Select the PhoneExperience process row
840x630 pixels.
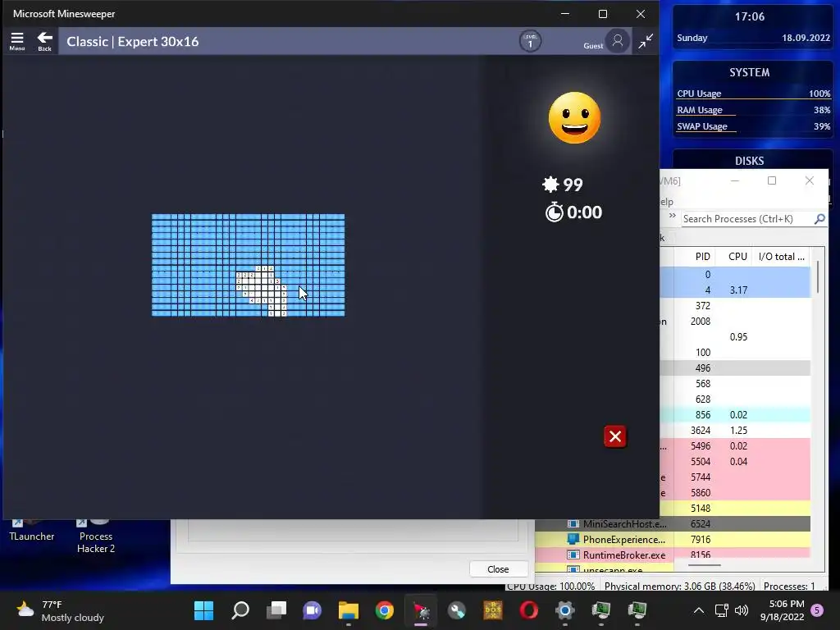673,540
